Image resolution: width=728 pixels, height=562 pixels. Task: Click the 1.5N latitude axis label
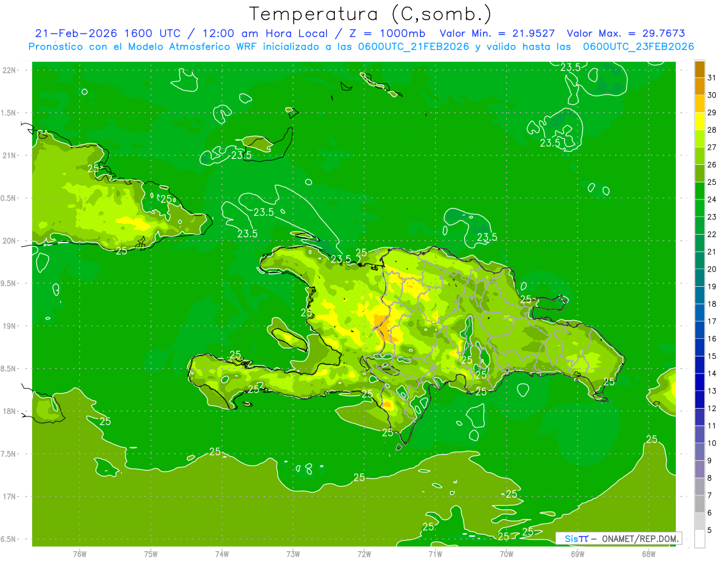[x=9, y=113]
